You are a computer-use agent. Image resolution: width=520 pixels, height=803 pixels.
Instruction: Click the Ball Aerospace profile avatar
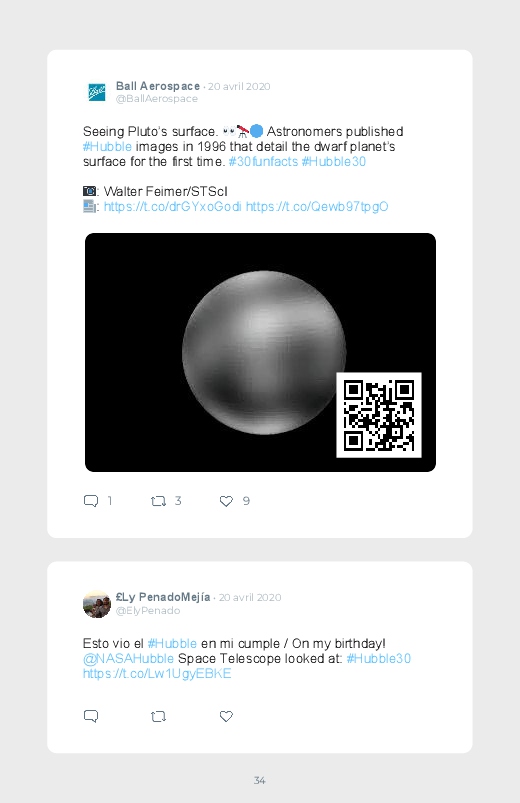[97, 92]
